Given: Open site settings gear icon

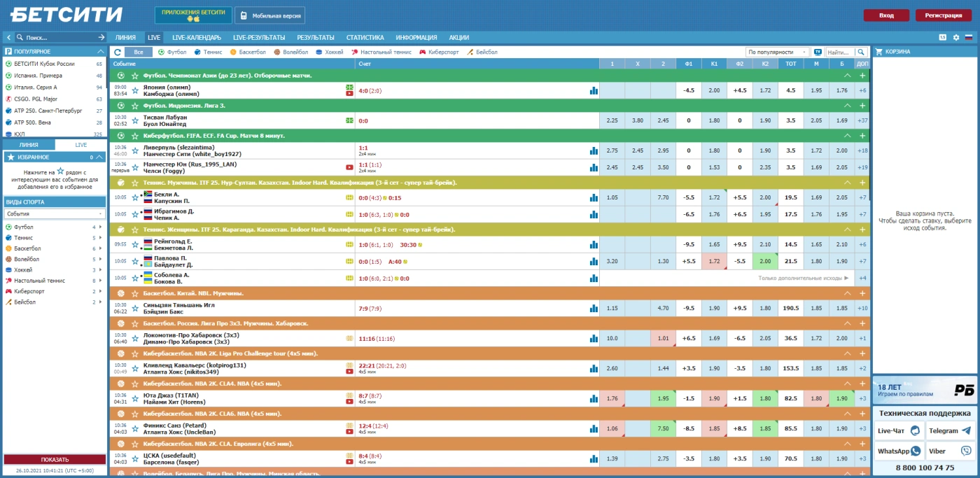Looking at the screenshot, I should [955, 37].
